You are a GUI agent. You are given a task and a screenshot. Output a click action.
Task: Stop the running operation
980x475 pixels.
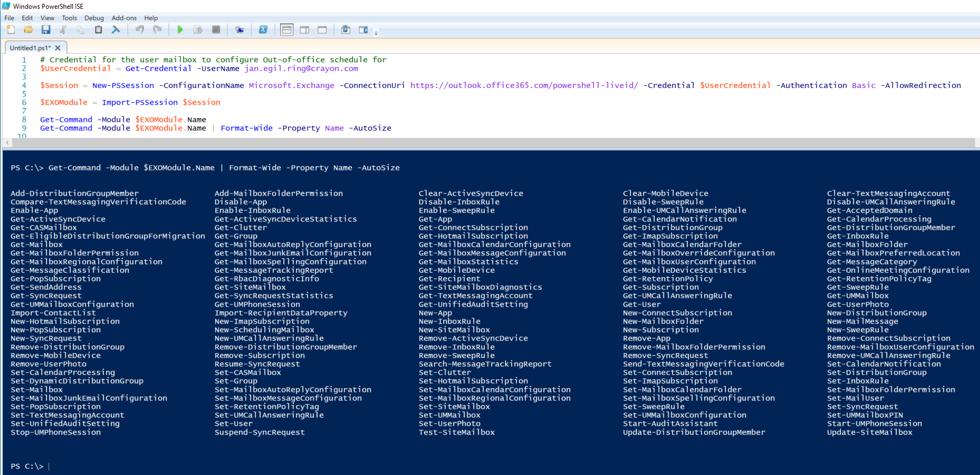point(216,30)
